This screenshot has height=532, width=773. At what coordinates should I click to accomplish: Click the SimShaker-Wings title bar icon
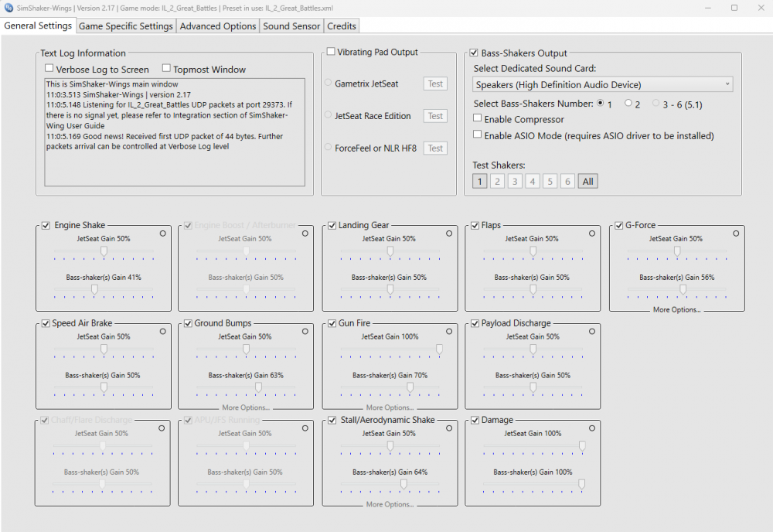click(x=9, y=8)
